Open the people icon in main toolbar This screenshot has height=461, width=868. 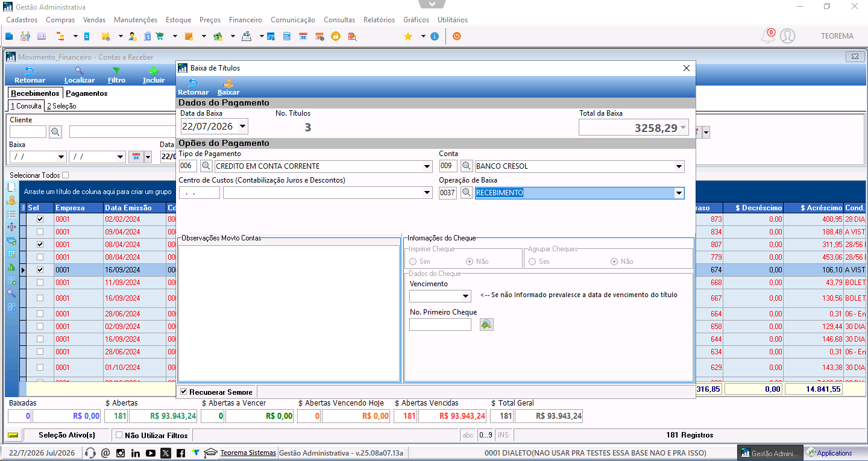pos(25,36)
